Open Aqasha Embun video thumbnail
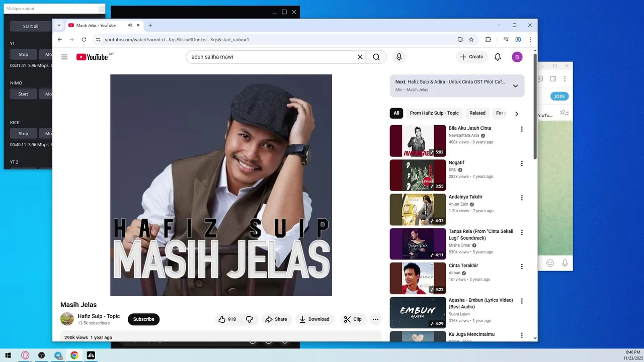The width and height of the screenshot is (644, 362). click(418, 313)
